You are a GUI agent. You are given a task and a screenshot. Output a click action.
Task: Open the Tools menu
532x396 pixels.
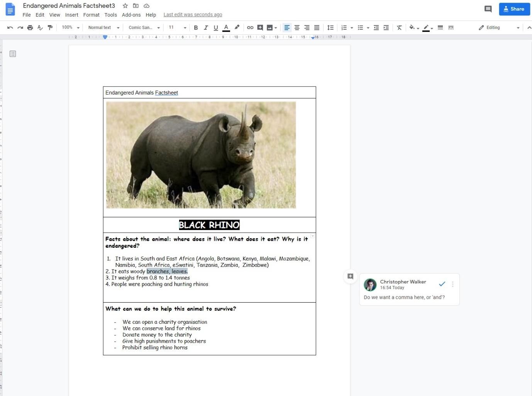[110, 15]
